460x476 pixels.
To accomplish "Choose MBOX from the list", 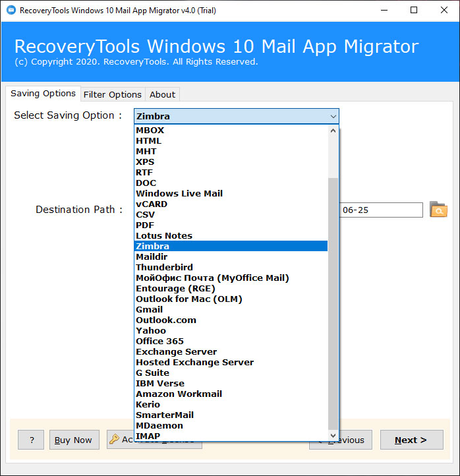I will (x=231, y=131).
